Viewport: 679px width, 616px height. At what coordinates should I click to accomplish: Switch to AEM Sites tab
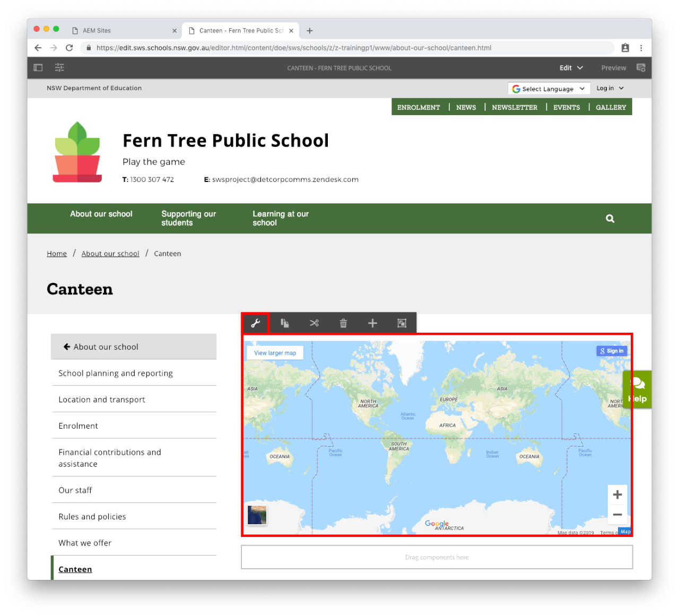[x=125, y=31]
